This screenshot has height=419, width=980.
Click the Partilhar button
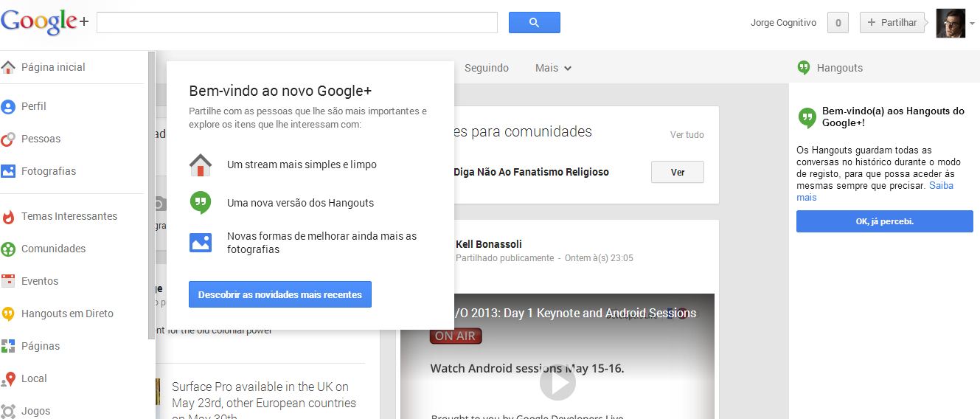892,23
